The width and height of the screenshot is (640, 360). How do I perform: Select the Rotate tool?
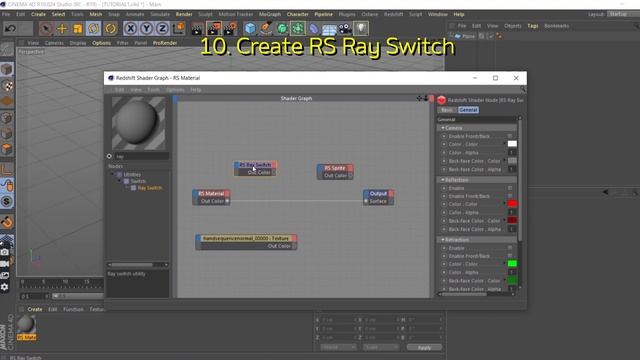pos(93,29)
